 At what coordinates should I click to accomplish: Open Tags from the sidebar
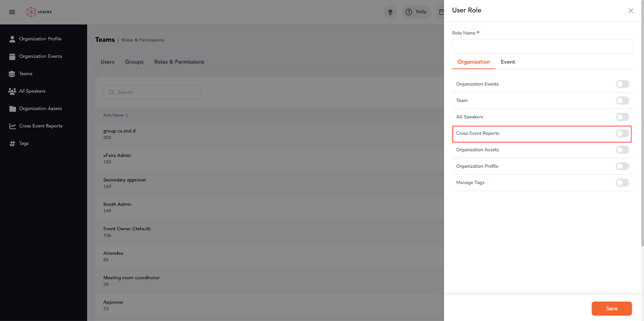pos(24,144)
